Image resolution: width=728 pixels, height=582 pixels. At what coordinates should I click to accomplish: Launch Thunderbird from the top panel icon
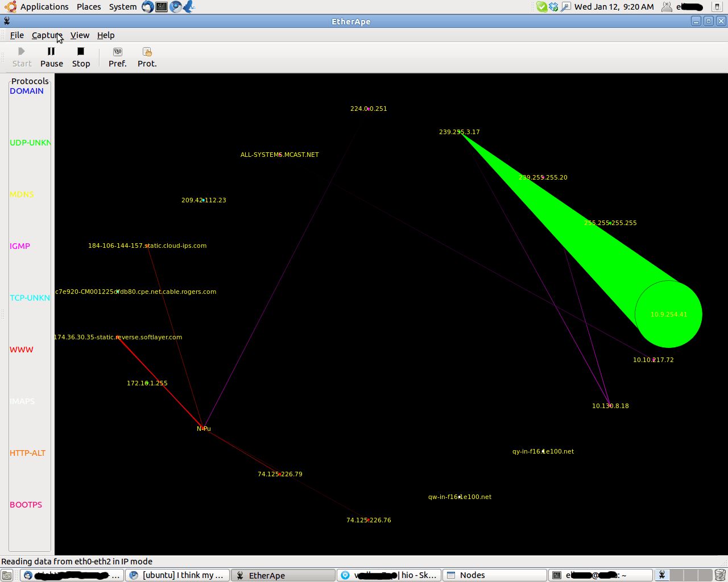(x=148, y=7)
